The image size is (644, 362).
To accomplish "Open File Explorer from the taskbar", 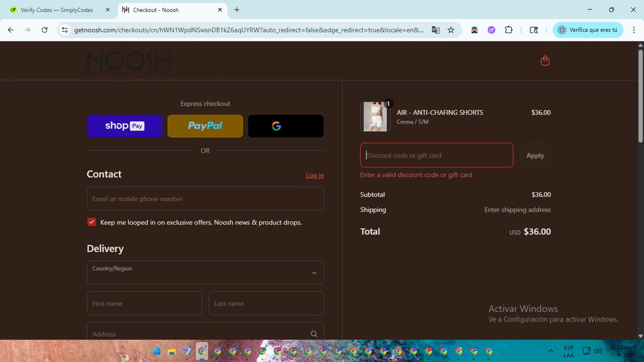I will click(x=172, y=351).
